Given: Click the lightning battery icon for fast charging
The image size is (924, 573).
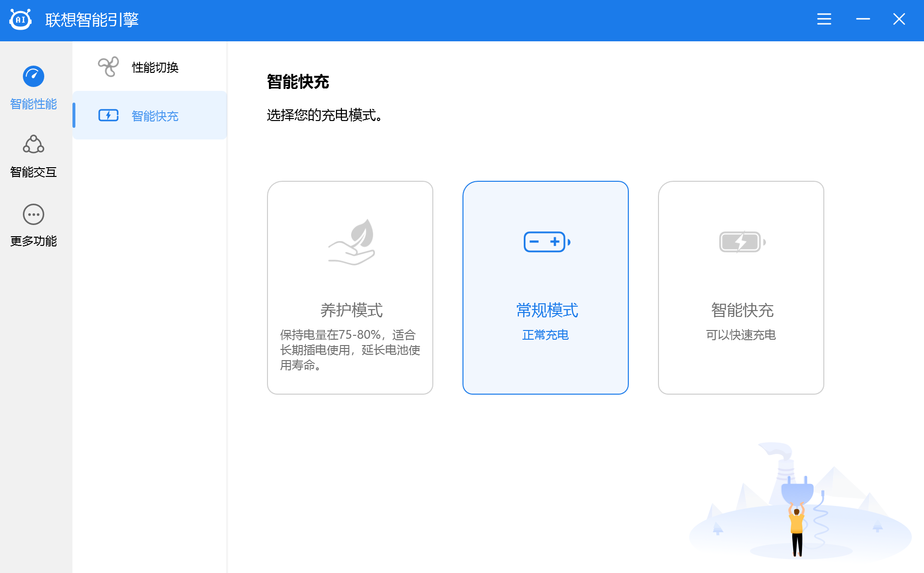Looking at the screenshot, I should click(x=742, y=242).
